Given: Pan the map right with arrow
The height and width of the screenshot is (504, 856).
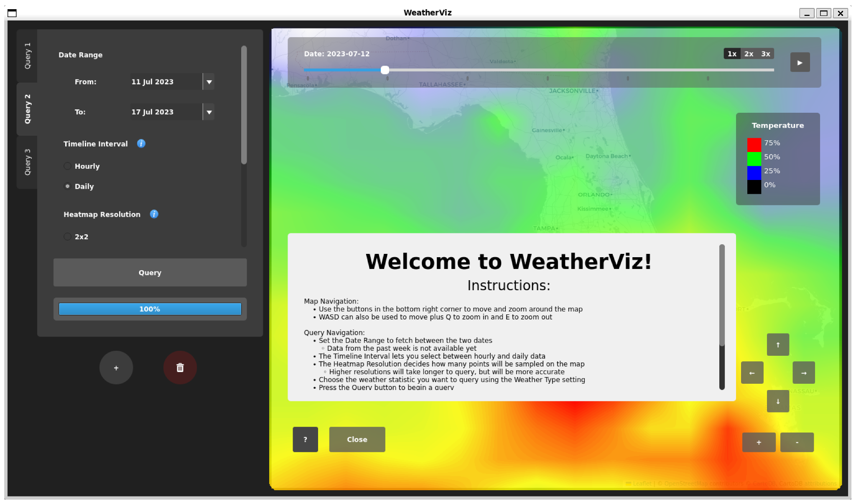Looking at the screenshot, I should click(803, 373).
